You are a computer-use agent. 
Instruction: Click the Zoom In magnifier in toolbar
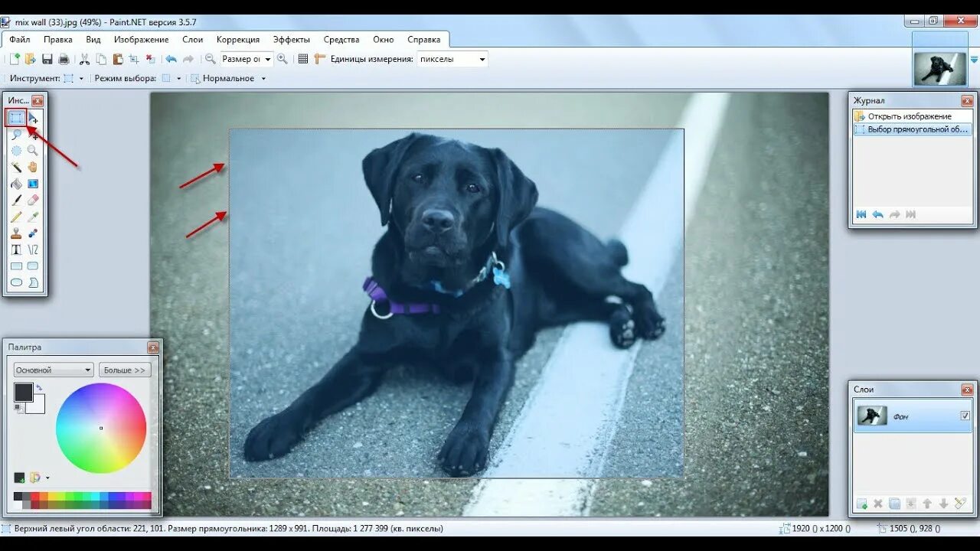click(283, 59)
